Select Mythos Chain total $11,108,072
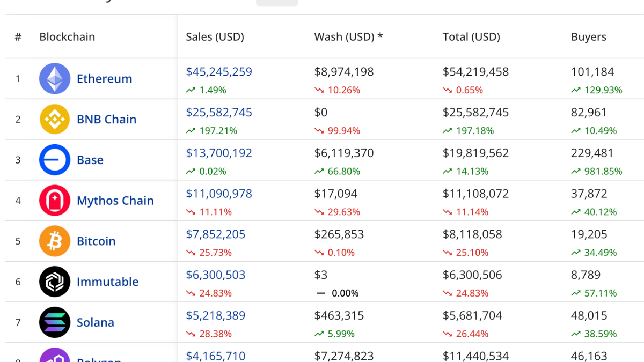Viewport: 644px width, 362px height. (x=476, y=194)
